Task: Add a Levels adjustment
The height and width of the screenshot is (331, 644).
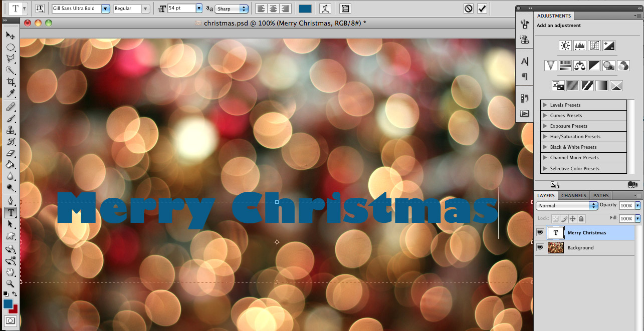Action: pos(580,46)
